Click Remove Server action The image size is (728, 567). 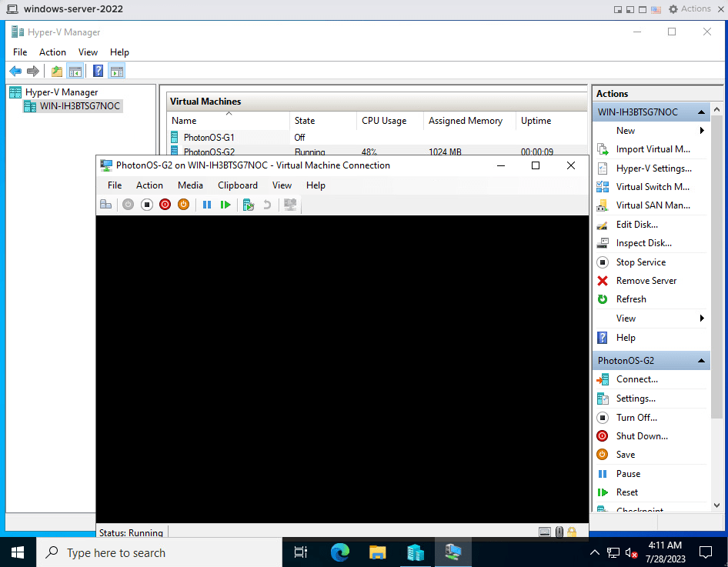pos(646,281)
